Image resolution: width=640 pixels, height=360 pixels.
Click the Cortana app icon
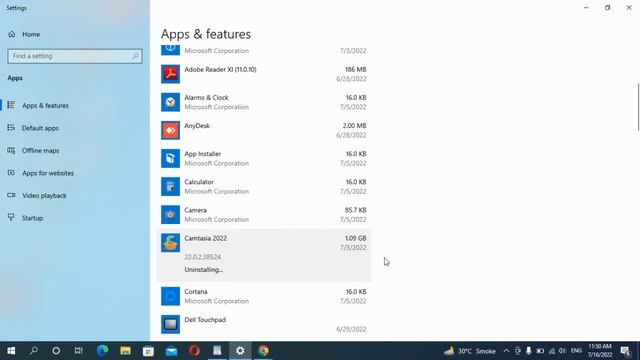click(170, 296)
